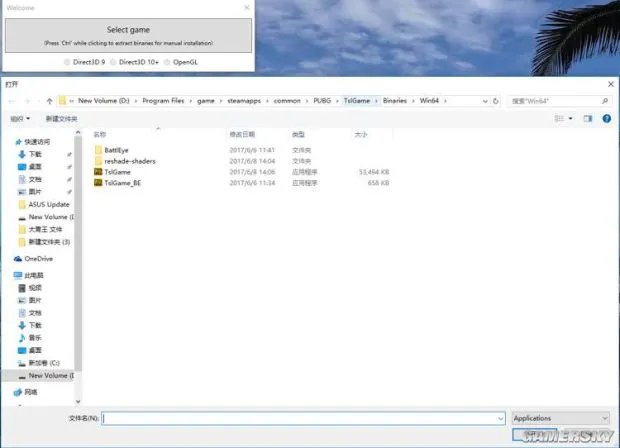Click the large Select game button
This screenshot has width=620, height=448.
(128, 34)
